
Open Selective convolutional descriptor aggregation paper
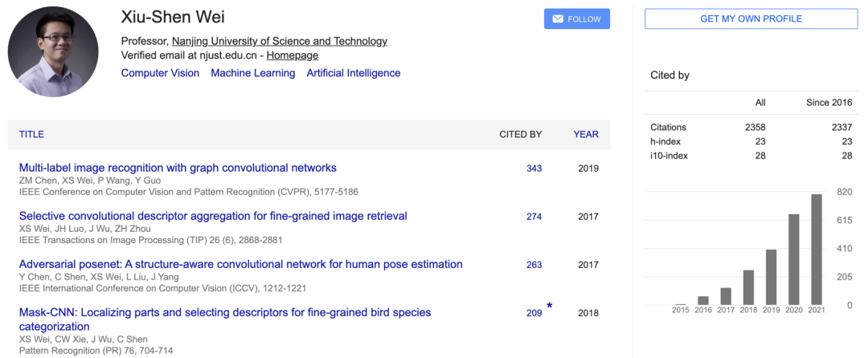pos(213,216)
